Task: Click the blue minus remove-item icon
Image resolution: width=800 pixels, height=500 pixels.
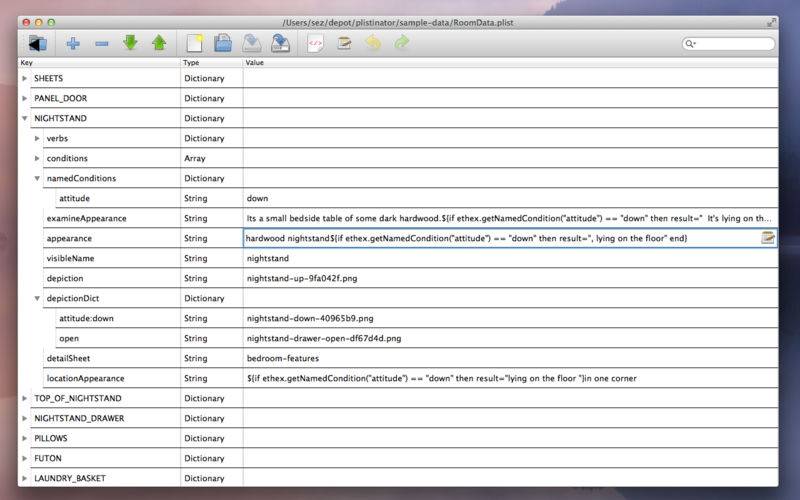Action: point(101,43)
